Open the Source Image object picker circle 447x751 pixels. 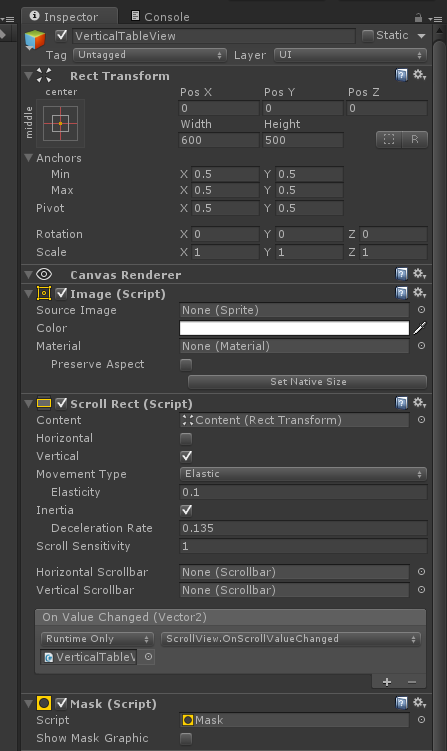click(422, 310)
